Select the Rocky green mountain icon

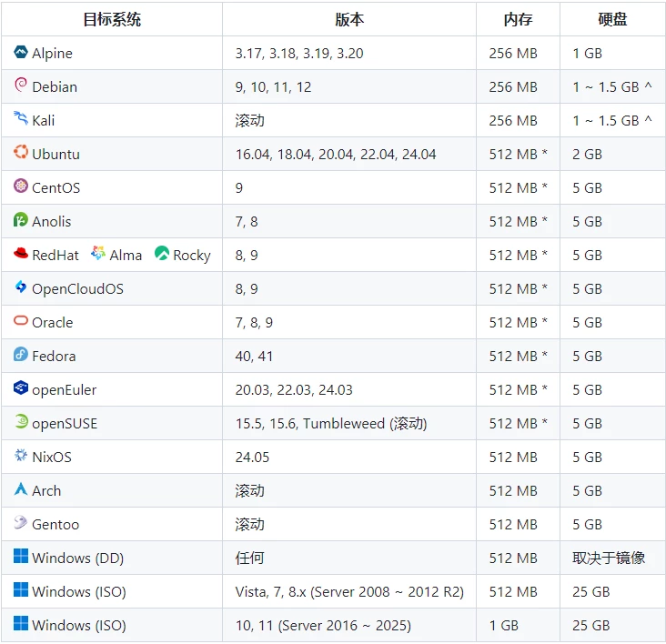coord(162,254)
